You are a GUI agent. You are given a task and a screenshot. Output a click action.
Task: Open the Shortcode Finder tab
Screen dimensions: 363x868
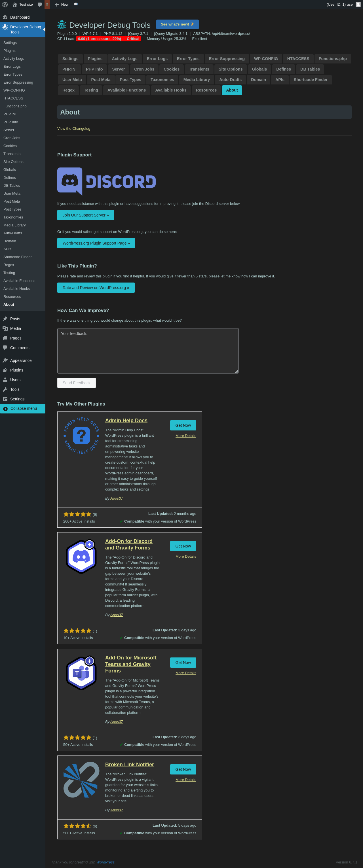click(310, 80)
